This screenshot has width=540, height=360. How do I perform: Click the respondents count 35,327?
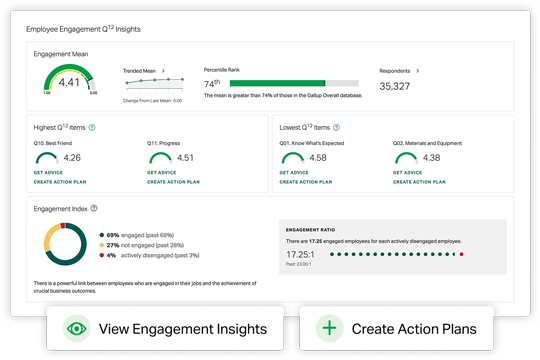click(395, 86)
